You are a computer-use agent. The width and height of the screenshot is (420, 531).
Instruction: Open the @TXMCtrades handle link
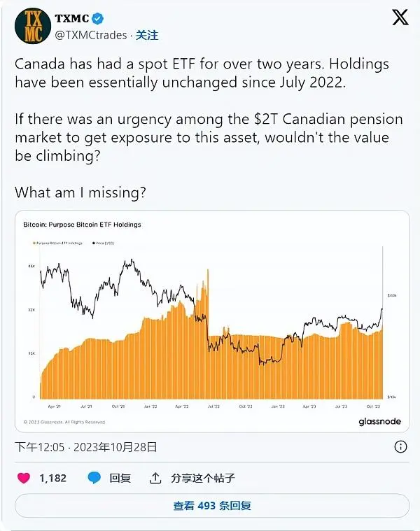point(93,34)
